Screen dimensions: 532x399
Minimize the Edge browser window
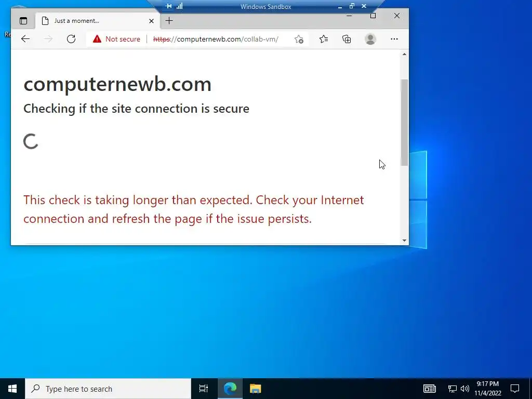349,16
